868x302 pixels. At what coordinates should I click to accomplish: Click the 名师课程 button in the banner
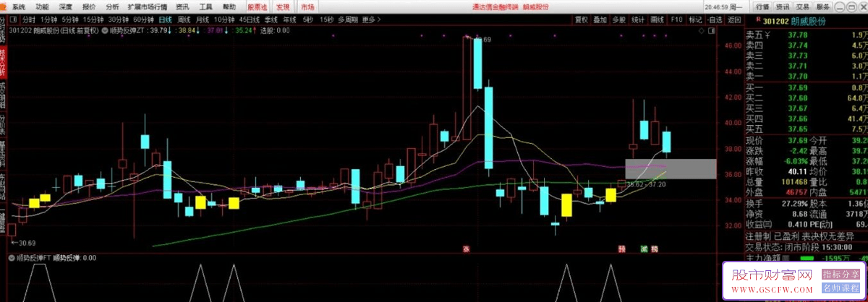(841, 288)
